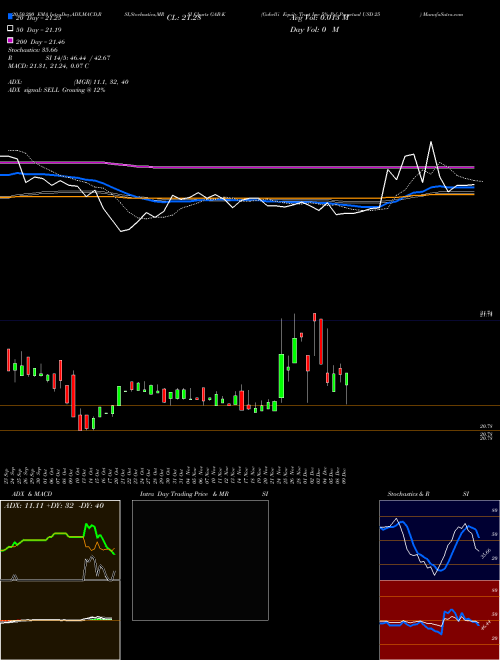The width and height of the screenshot is (500, 660).
Task: Select the 'Stochastics: 33.66' reading
Action: [x=33, y=50]
